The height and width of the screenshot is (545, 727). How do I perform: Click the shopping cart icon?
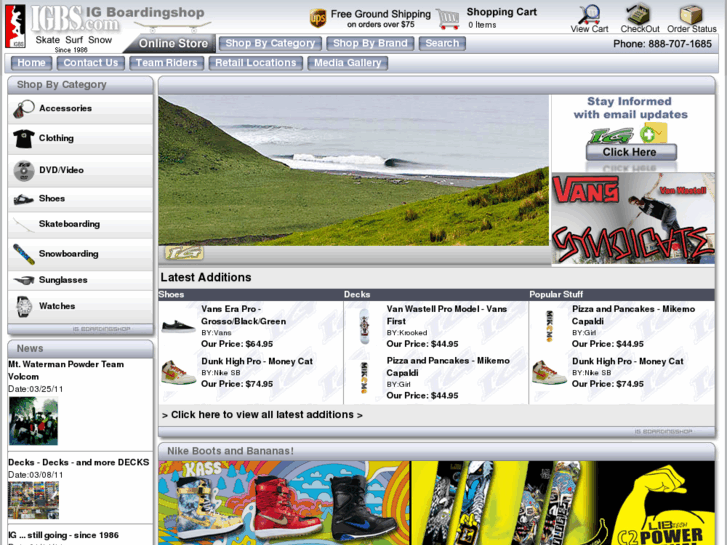(448, 19)
